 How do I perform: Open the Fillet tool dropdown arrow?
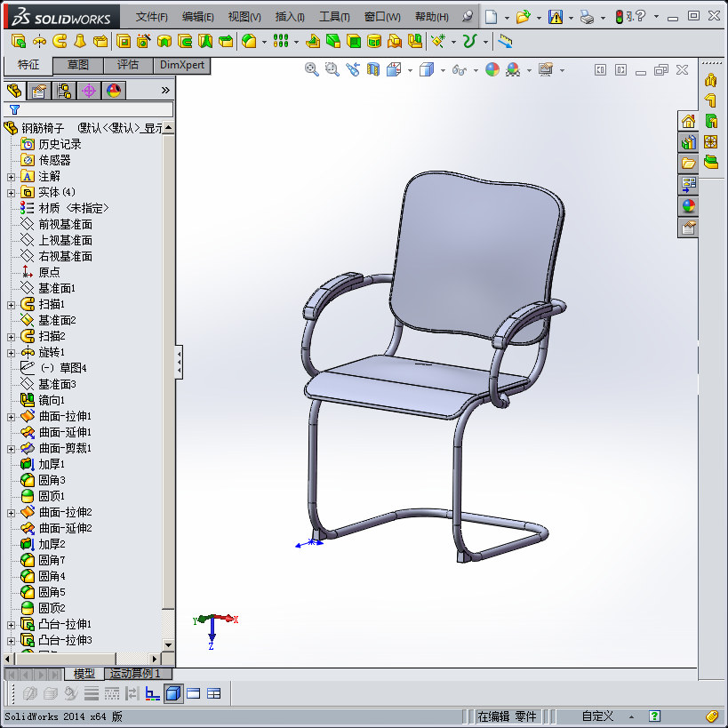click(264, 42)
